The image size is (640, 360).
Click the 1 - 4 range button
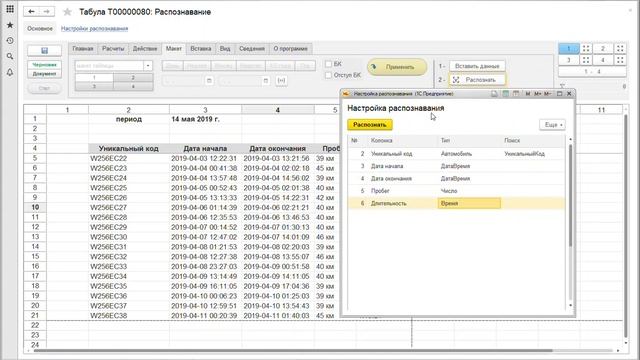[x=592, y=71]
